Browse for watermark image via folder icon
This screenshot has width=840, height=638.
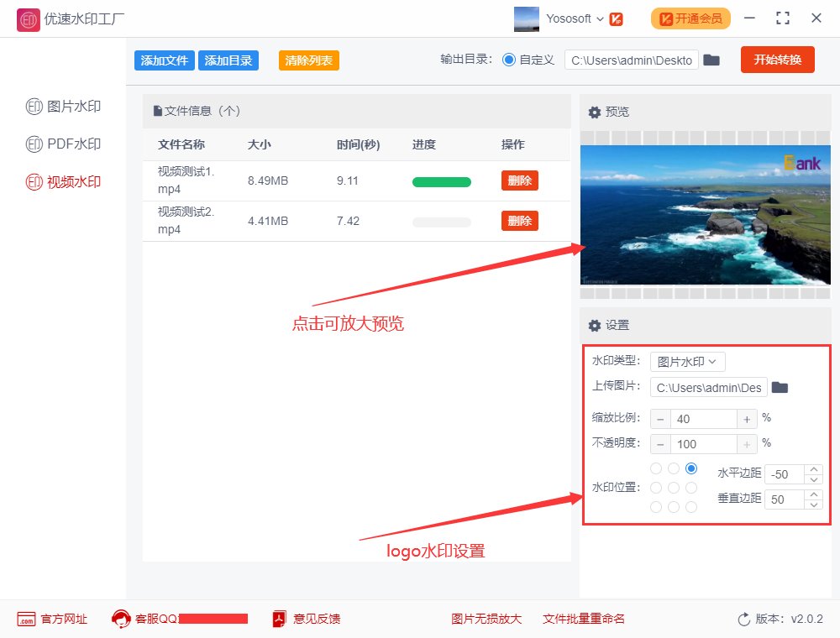point(780,387)
